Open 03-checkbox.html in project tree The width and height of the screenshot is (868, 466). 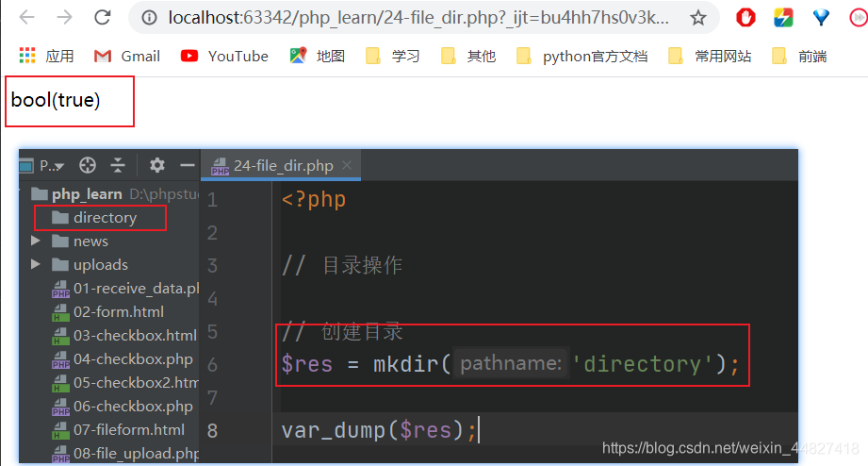point(124,335)
